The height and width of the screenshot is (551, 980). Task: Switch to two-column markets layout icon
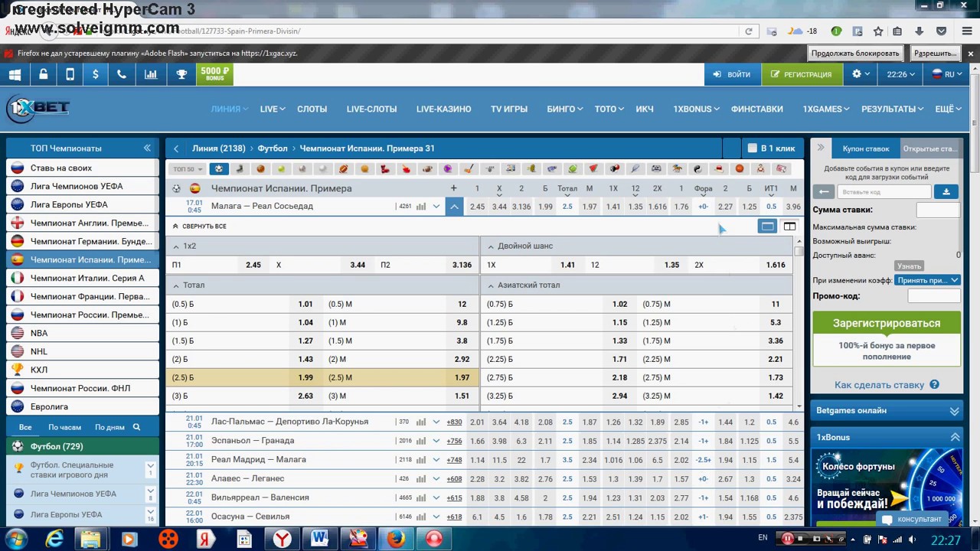[789, 226]
